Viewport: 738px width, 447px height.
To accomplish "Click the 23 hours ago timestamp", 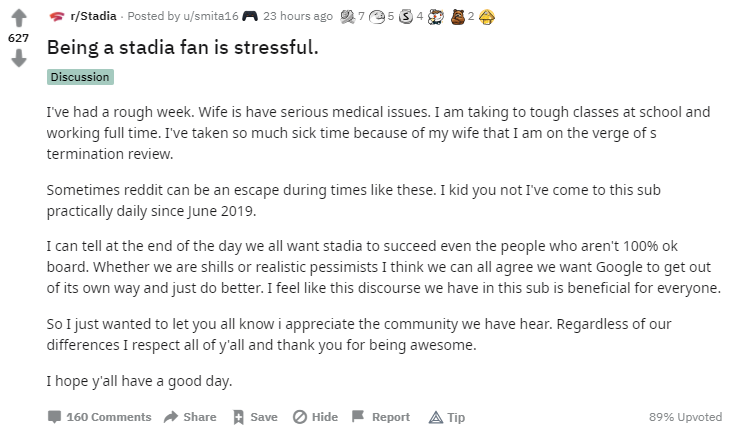I will [x=298, y=16].
